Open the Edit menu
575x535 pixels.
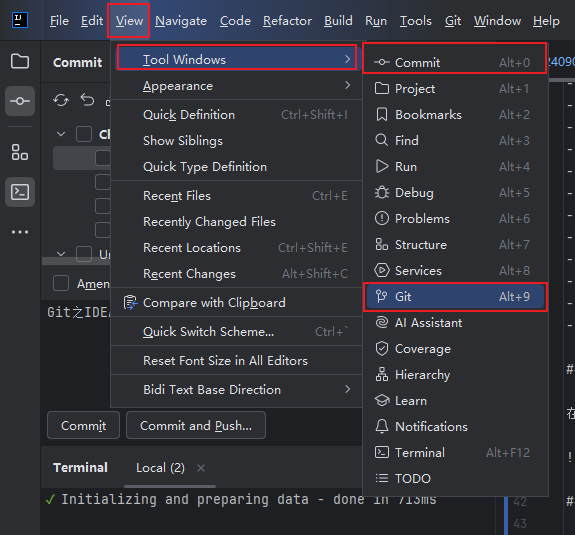click(92, 21)
